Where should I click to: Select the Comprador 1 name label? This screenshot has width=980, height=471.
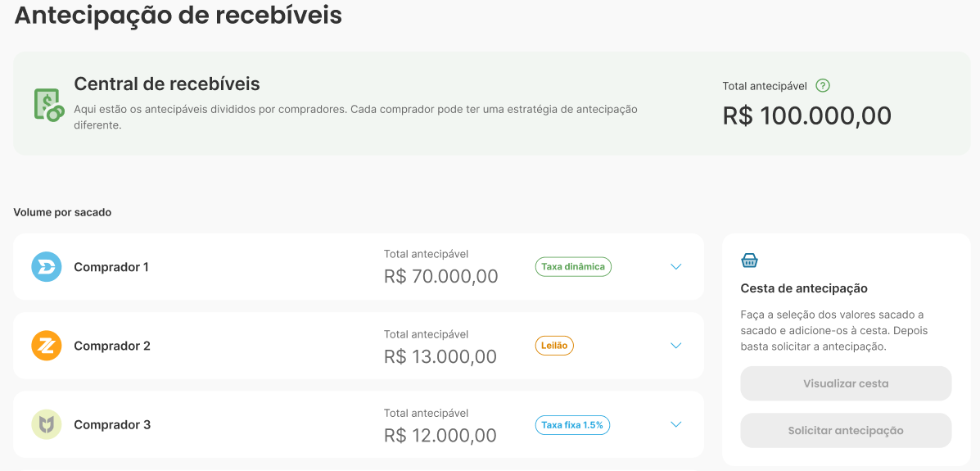pos(111,267)
